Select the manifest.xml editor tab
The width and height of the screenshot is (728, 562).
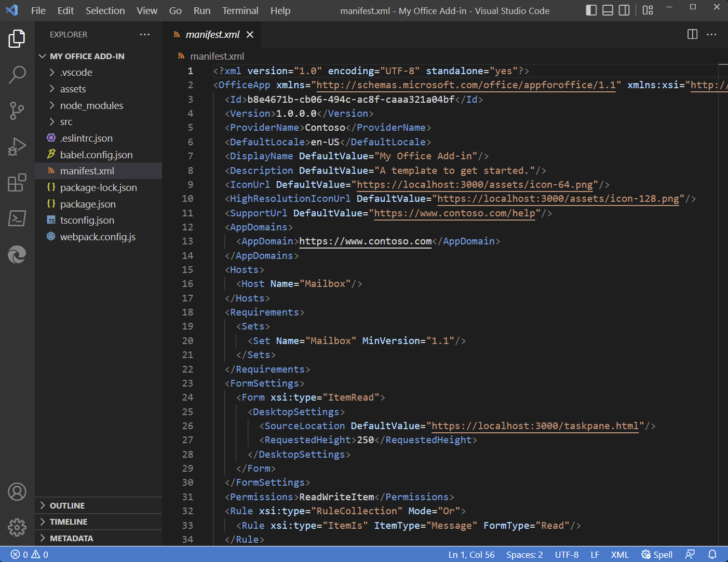212,34
